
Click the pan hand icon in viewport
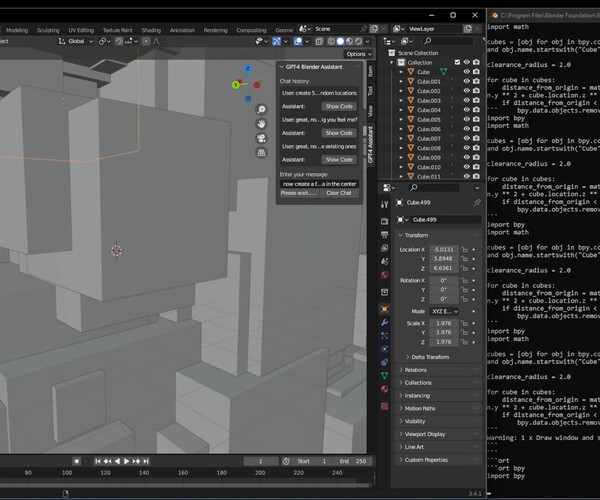(x=261, y=124)
